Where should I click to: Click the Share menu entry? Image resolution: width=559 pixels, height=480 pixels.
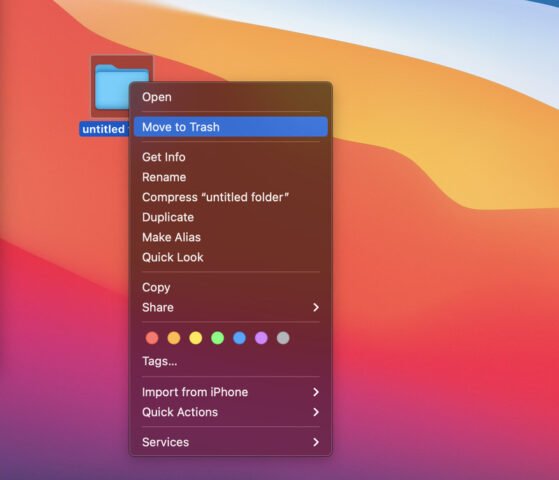pos(231,307)
